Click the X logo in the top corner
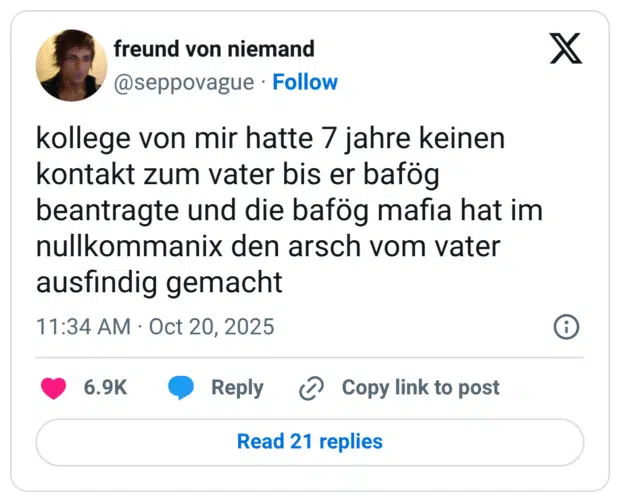 (x=567, y=47)
